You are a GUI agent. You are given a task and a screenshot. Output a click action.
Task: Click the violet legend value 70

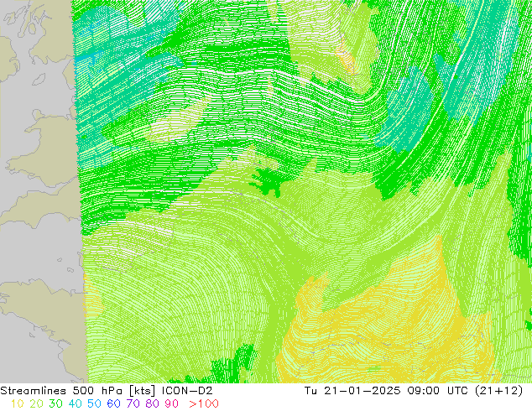coord(133,403)
